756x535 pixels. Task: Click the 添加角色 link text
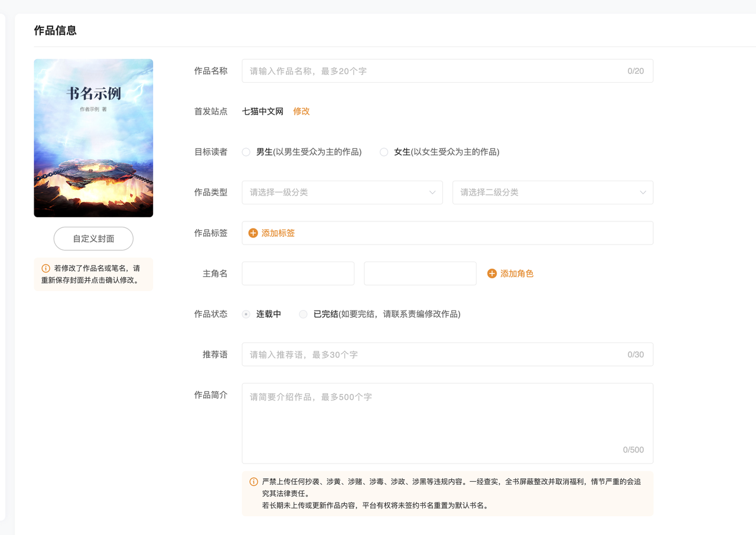(517, 273)
